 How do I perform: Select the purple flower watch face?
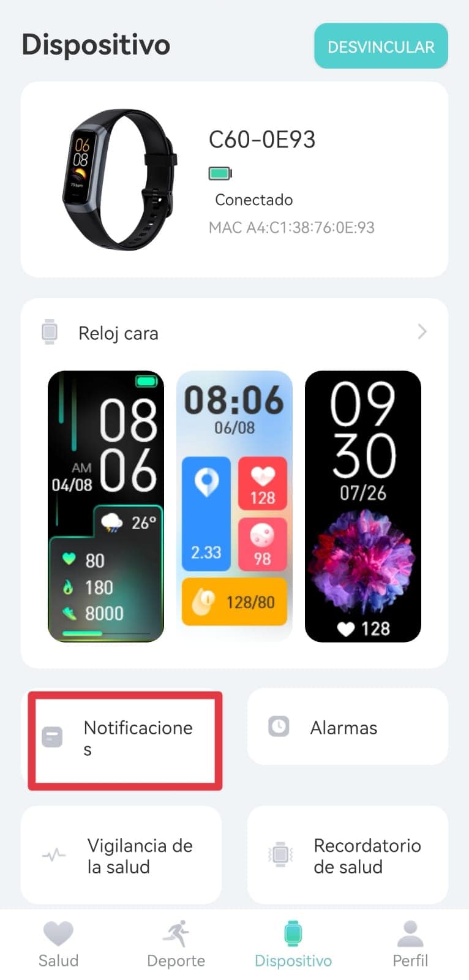363,507
